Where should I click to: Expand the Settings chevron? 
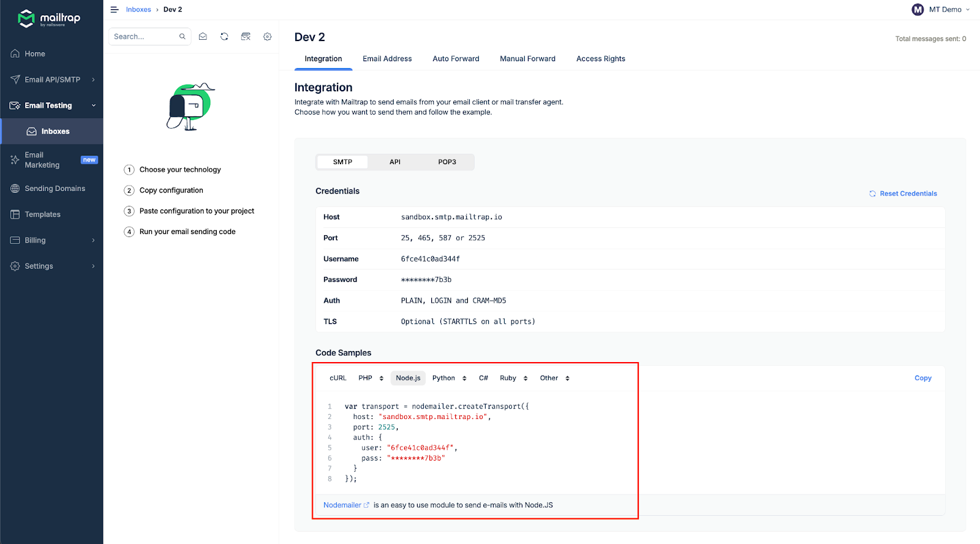tap(93, 266)
